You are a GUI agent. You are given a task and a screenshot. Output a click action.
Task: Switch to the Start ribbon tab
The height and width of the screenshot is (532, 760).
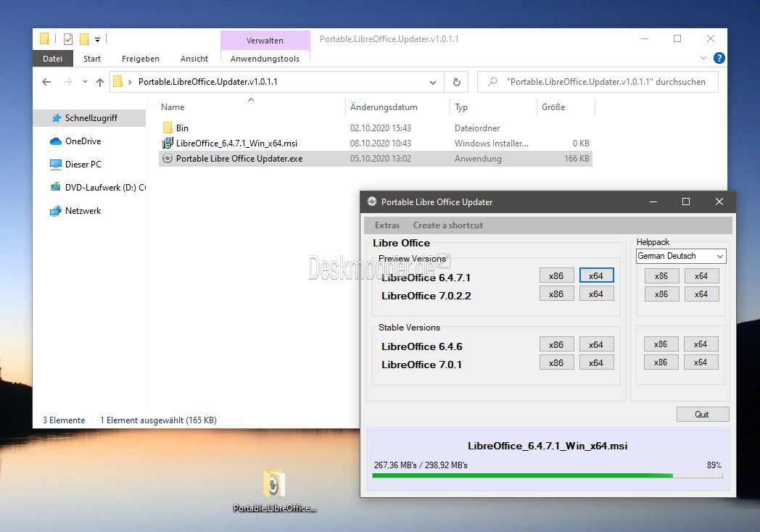pyautogui.click(x=92, y=59)
